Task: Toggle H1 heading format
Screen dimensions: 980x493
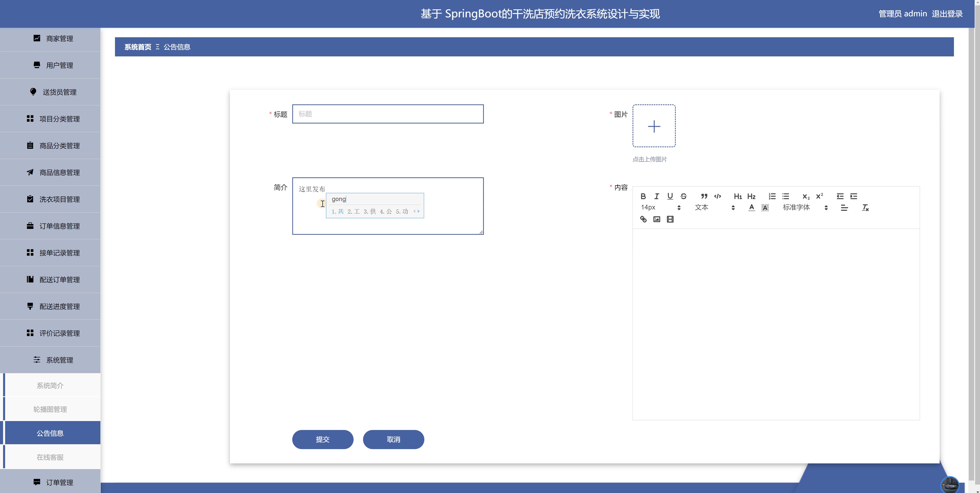Action: click(x=738, y=196)
